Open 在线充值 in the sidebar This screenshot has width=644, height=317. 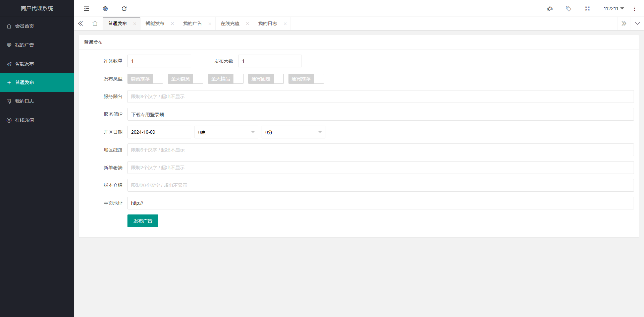(x=37, y=120)
